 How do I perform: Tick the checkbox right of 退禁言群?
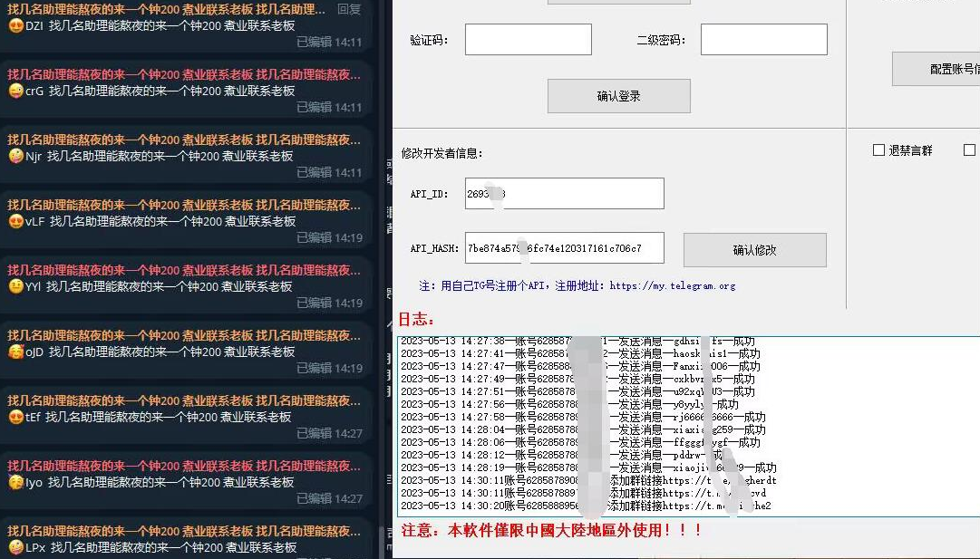click(969, 150)
